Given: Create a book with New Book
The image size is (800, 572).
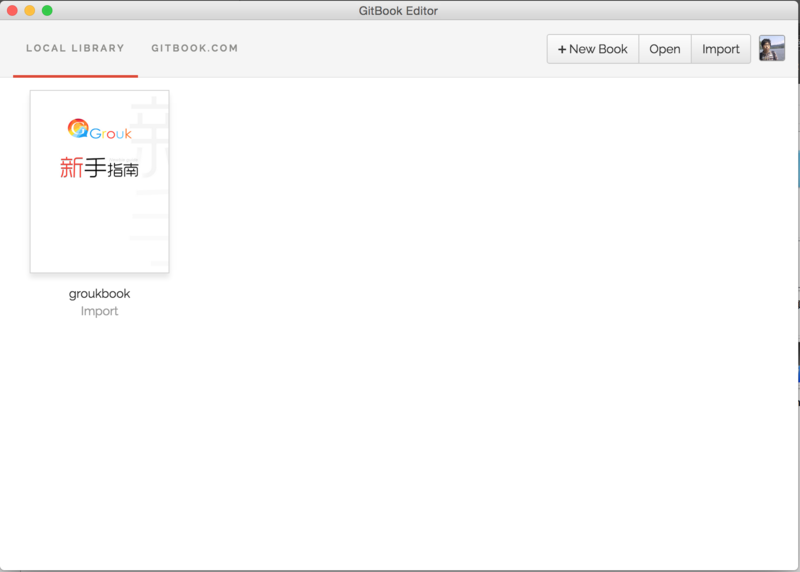Looking at the screenshot, I should pos(592,49).
